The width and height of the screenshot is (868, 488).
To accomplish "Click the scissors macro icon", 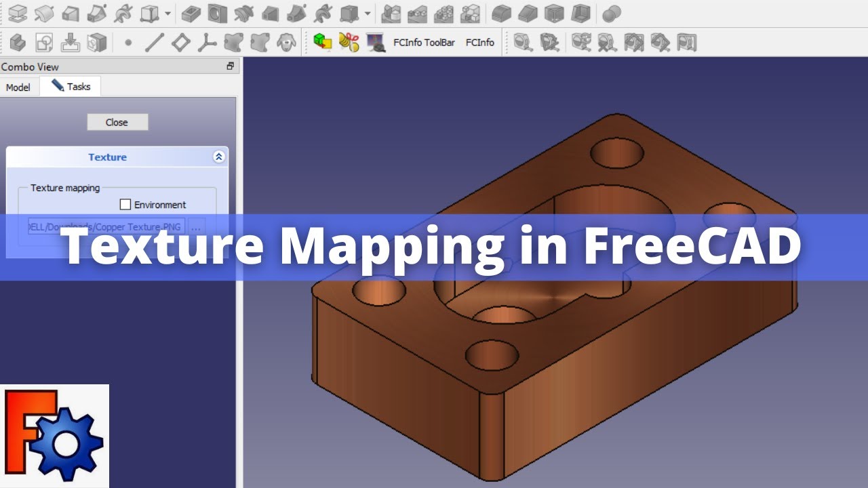I will pyautogui.click(x=349, y=42).
